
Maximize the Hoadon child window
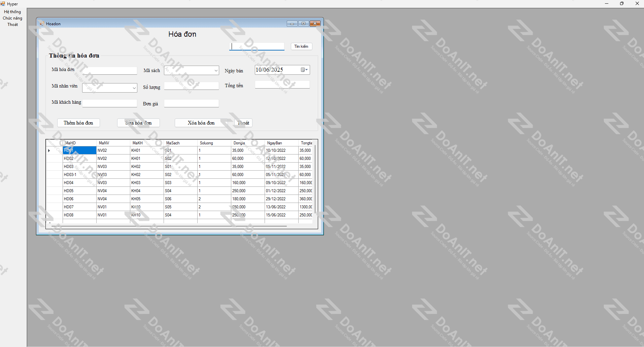click(303, 24)
